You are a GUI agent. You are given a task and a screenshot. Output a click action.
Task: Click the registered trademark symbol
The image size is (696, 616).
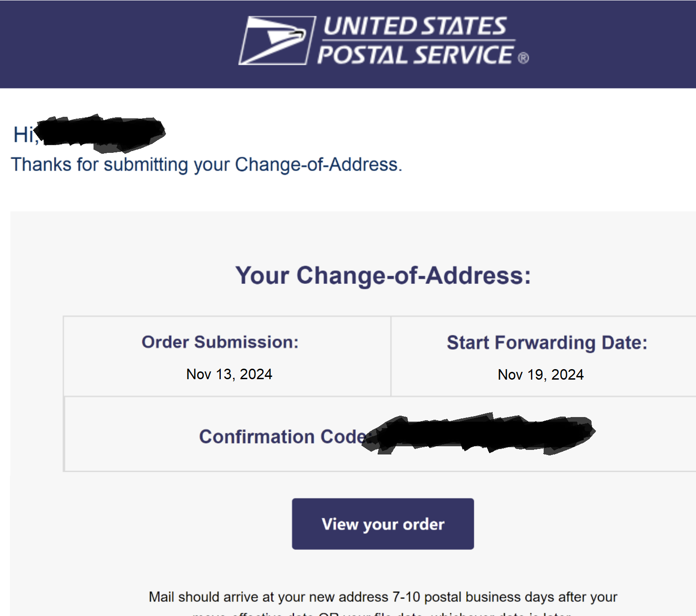tap(523, 58)
